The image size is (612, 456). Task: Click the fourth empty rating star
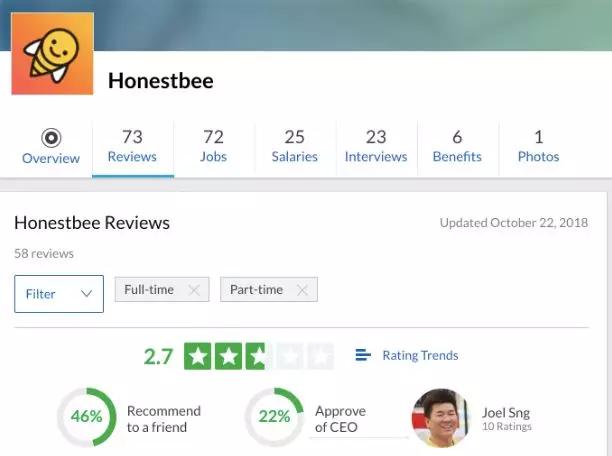click(x=290, y=356)
